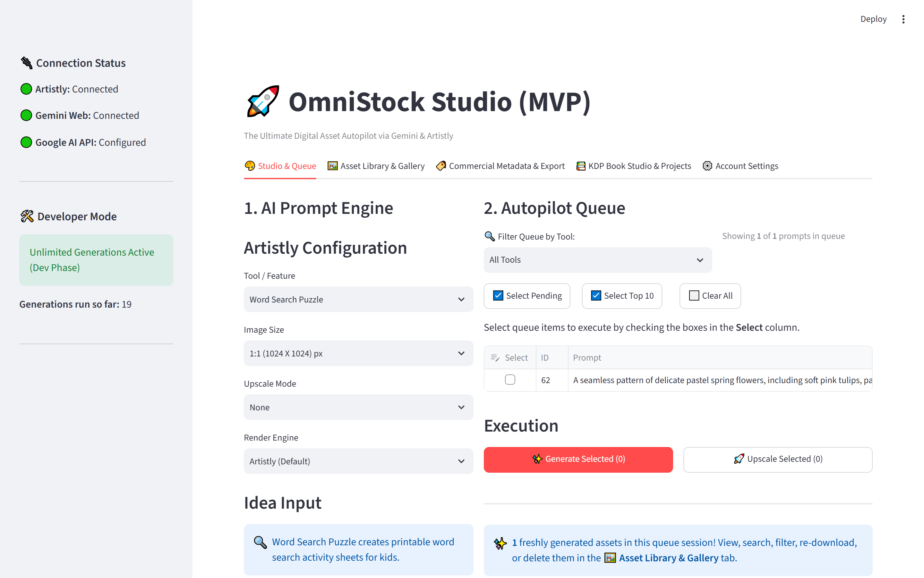The width and height of the screenshot is (924, 578).
Task: Open the Tool / Feature dropdown showing Word Search Puzzle
Action: tap(358, 299)
